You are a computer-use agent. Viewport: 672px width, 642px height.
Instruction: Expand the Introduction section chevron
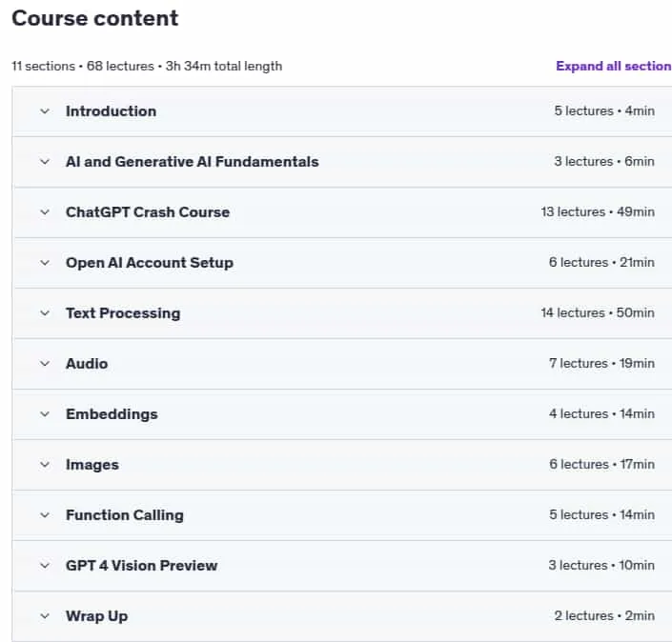coord(45,111)
